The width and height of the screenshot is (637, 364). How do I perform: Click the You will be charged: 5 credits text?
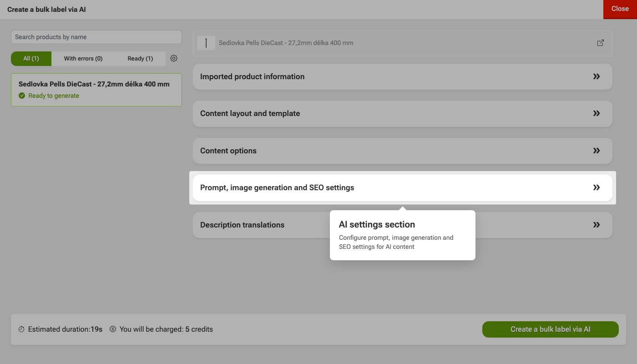166,329
